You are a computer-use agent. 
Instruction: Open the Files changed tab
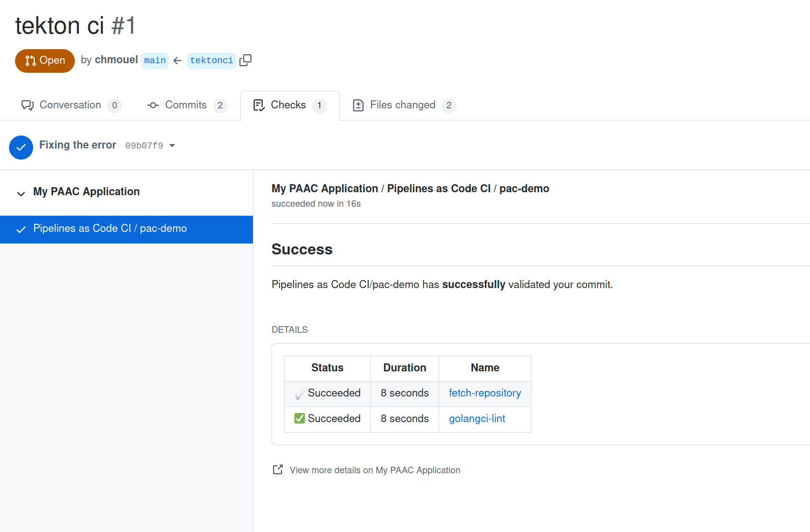point(402,105)
